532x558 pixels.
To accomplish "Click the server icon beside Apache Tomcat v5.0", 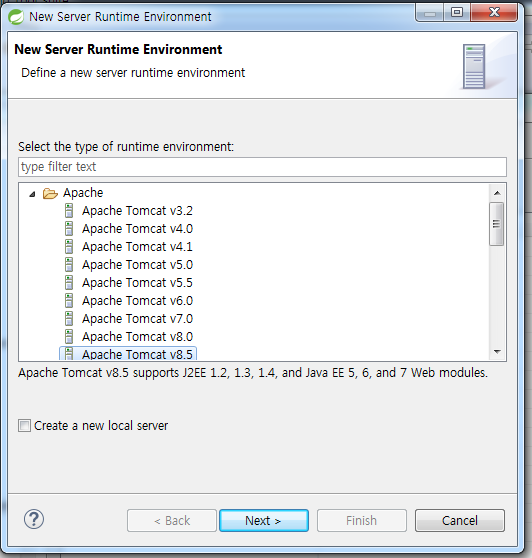I will point(69,265).
